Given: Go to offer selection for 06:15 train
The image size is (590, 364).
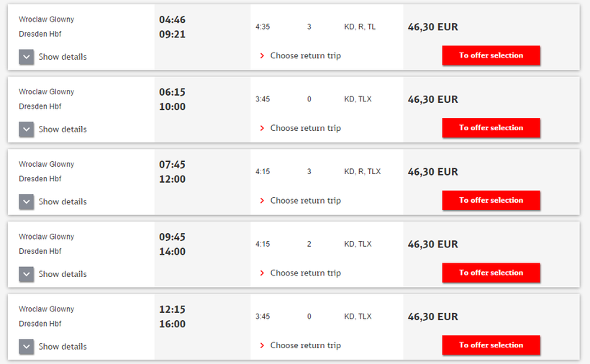Looking at the screenshot, I should click(x=491, y=128).
